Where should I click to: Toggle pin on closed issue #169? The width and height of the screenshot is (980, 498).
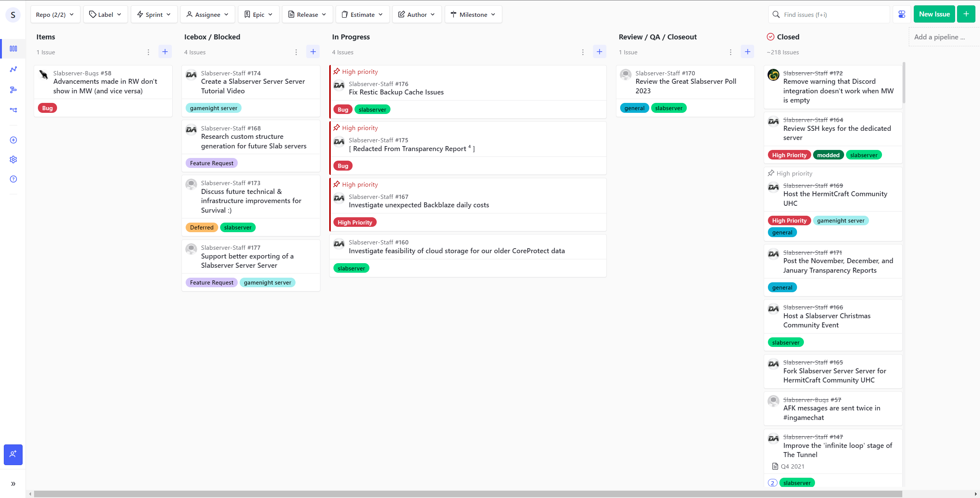coord(771,173)
